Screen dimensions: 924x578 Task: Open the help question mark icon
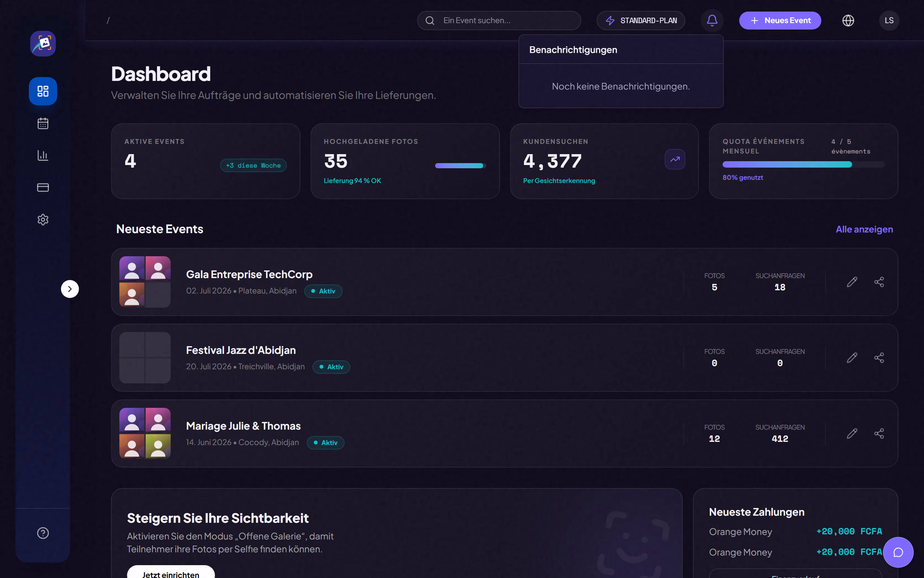(x=43, y=533)
